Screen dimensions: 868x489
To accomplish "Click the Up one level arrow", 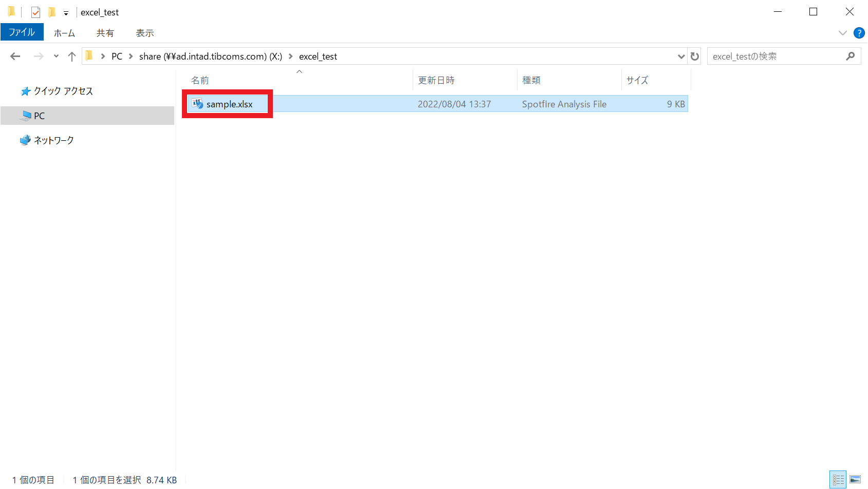I will tap(72, 57).
